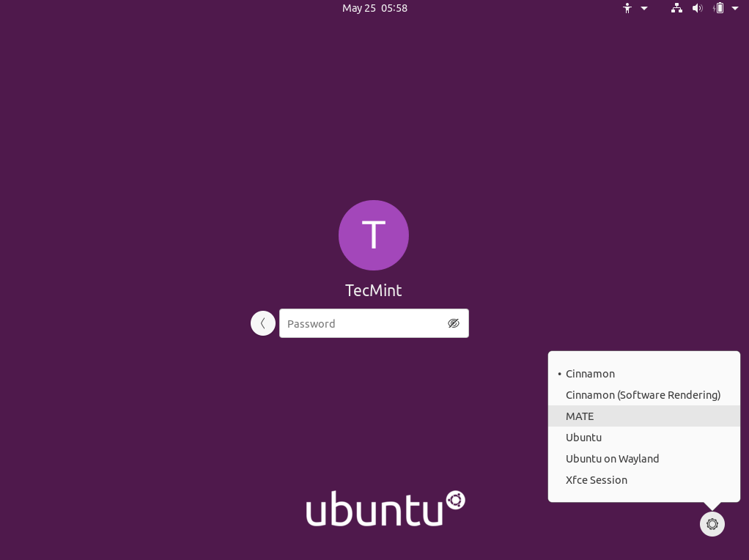Focus the Password input field
749x560 pixels.
tap(374, 323)
